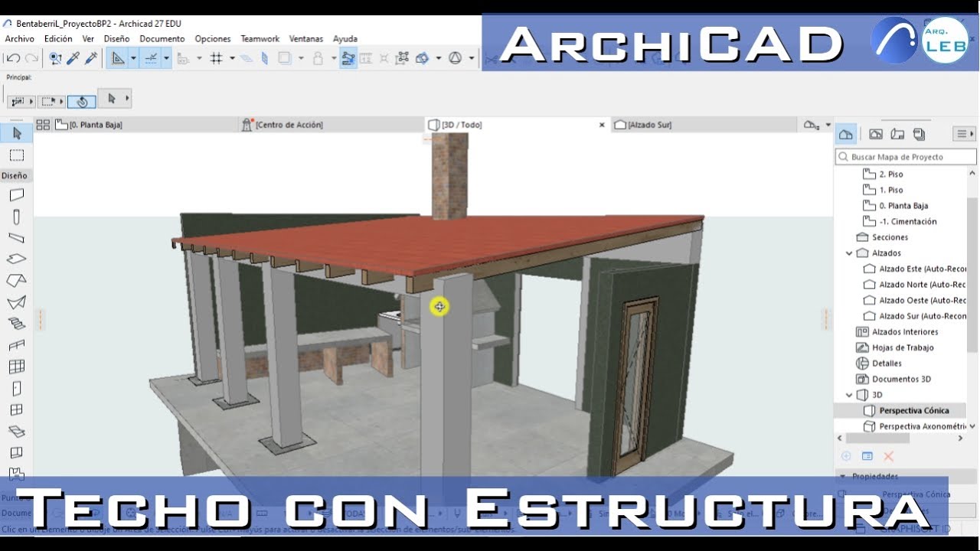The width and height of the screenshot is (980, 551).
Task: Open Trace reference dropdown arrow
Action: [300, 58]
